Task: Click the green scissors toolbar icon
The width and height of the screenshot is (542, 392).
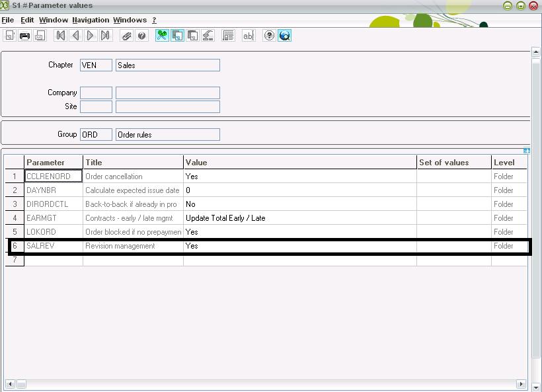Action: coord(162,36)
